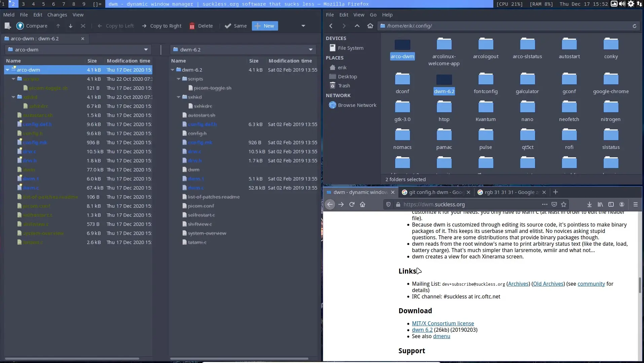
Task: Click Browse Network in sidebar
Action: coord(352,105)
